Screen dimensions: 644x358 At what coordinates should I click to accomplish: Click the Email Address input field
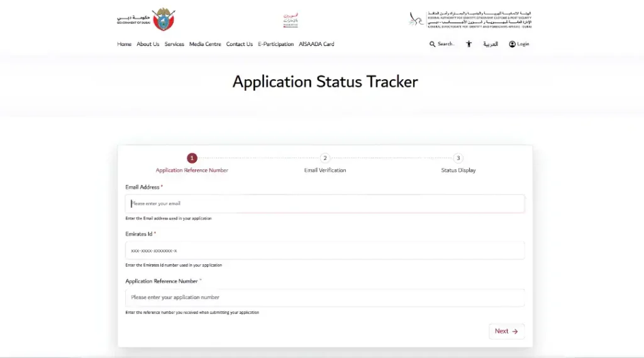tap(325, 203)
